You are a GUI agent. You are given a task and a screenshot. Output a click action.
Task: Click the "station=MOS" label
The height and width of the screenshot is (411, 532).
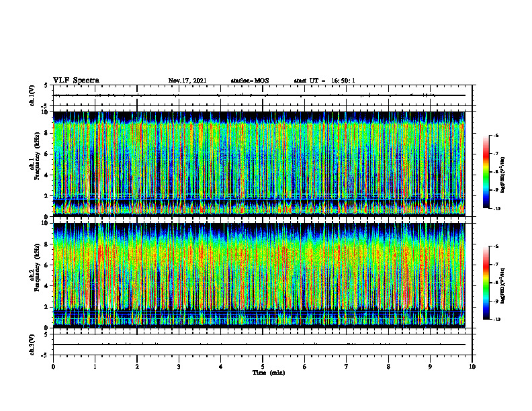coord(250,81)
